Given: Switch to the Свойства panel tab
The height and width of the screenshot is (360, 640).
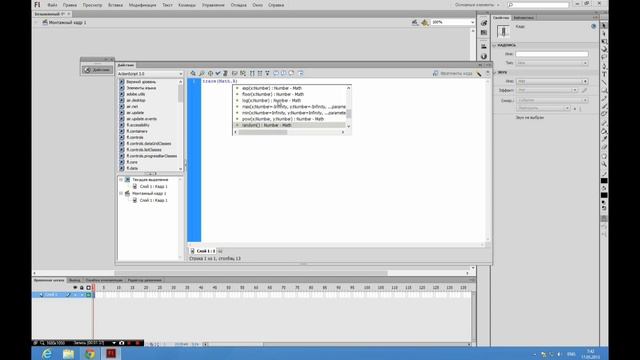Looking at the screenshot, I should pos(501,18).
